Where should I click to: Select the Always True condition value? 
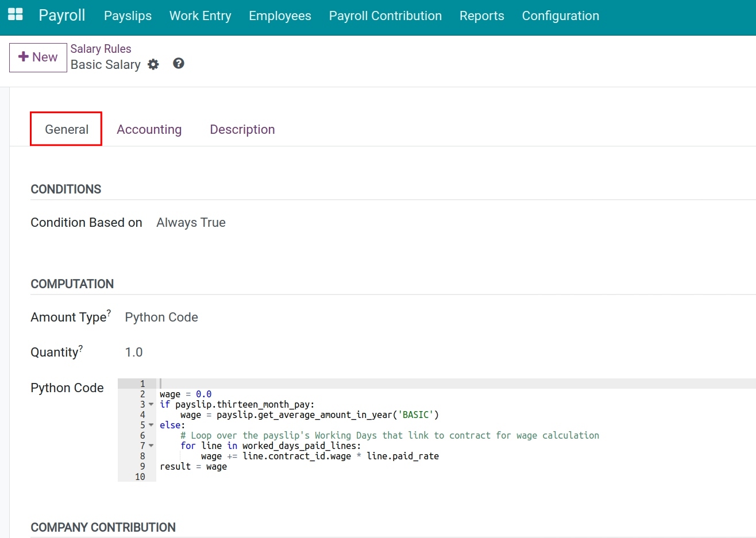191,223
